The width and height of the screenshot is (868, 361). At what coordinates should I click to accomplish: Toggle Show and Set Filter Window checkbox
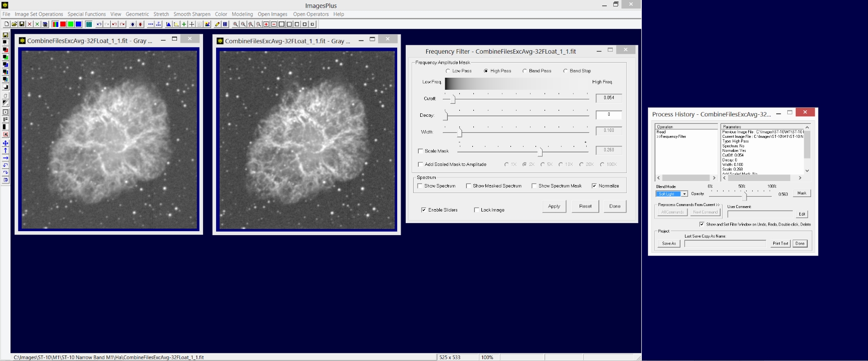coord(702,224)
